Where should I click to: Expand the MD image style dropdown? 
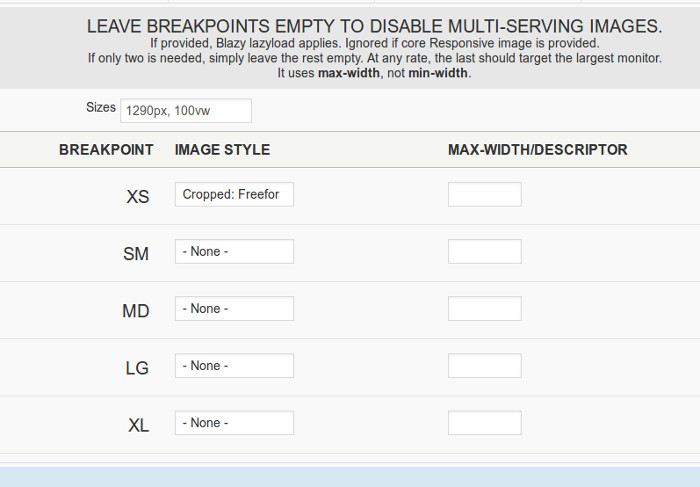click(234, 309)
